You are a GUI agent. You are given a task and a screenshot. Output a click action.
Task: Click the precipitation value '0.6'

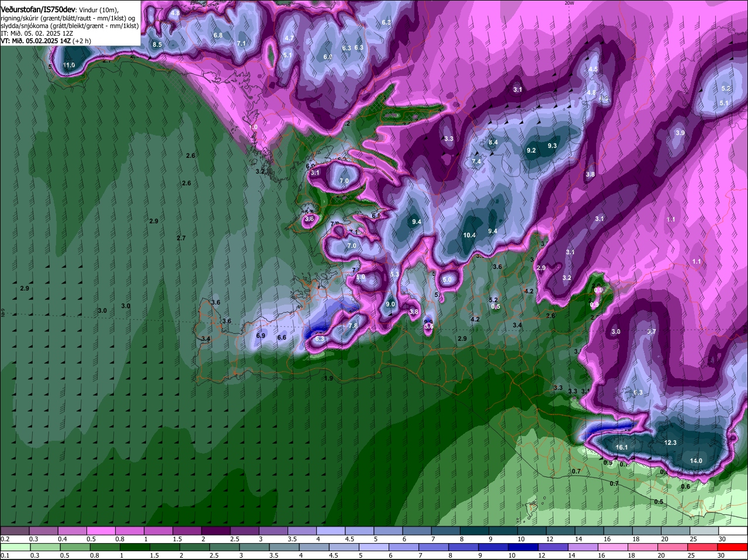[x=685, y=486]
